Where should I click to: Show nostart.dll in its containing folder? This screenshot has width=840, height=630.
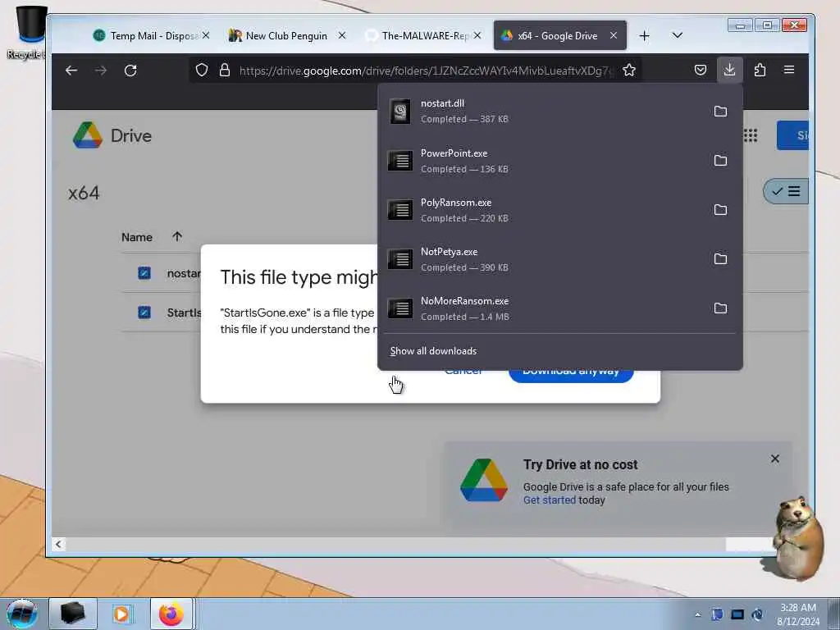tap(720, 112)
